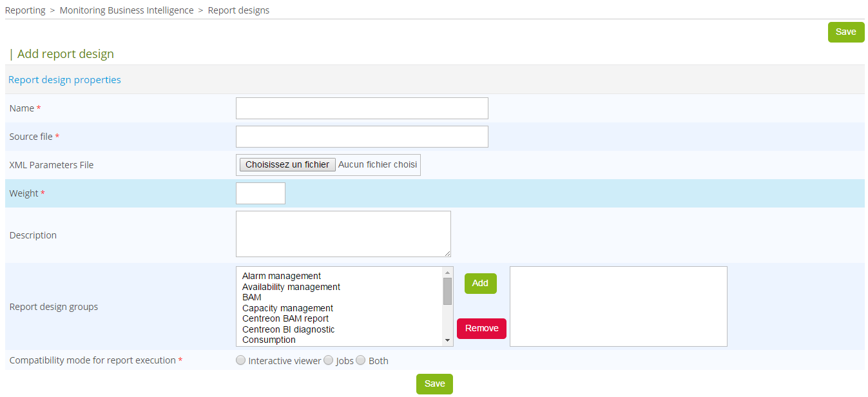Click the bottom Save button

(434, 384)
